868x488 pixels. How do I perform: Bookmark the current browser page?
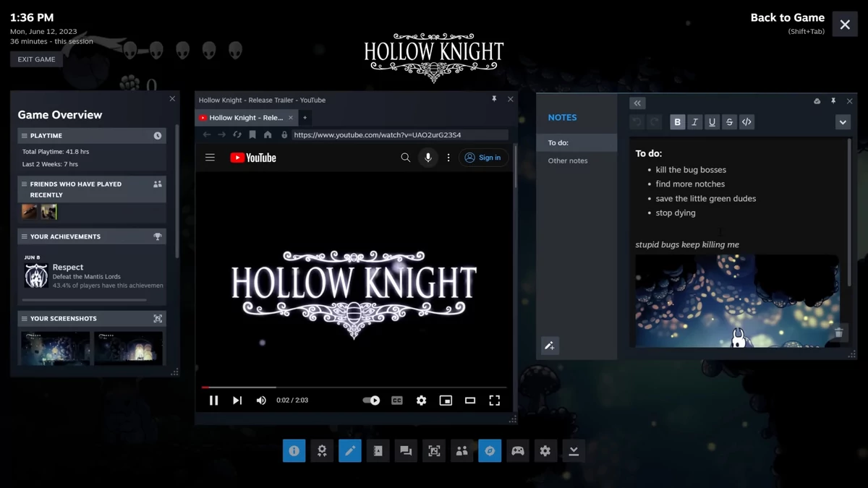252,134
